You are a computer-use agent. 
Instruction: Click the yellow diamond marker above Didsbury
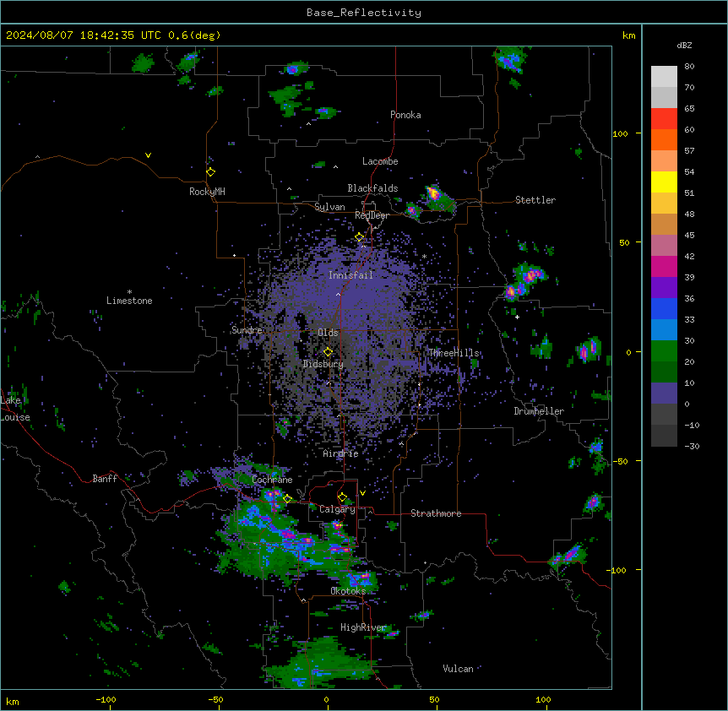coord(328,352)
